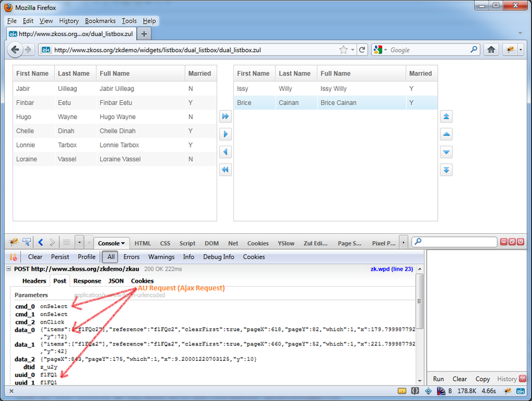532x401 pixels.
Task: Click the URL address field
Action: pos(195,50)
